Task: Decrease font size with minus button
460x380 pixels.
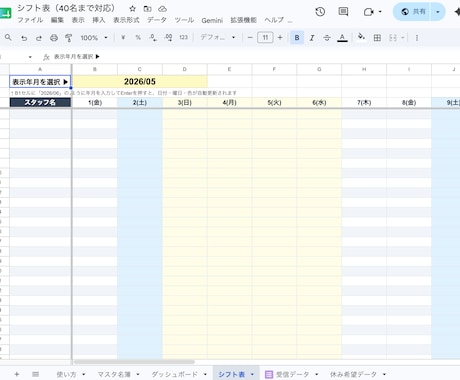Action: point(250,38)
